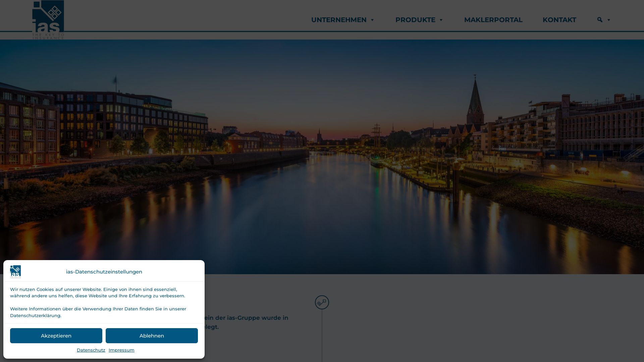Open the UNTERNEHMEN menu
The image size is (644, 362).
pyautogui.click(x=339, y=20)
